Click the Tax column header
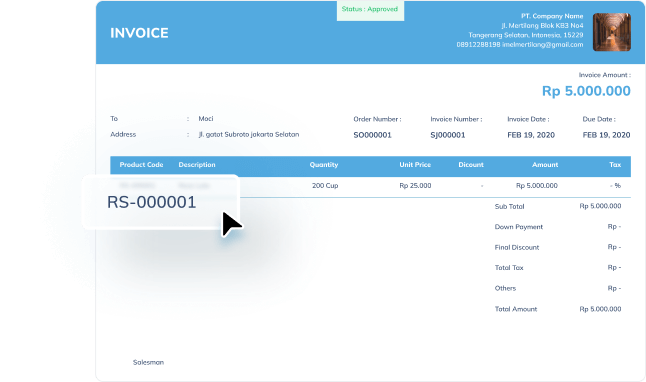Image resolution: width=646 pixels, height=382 pixels. (x=615, y=164)
